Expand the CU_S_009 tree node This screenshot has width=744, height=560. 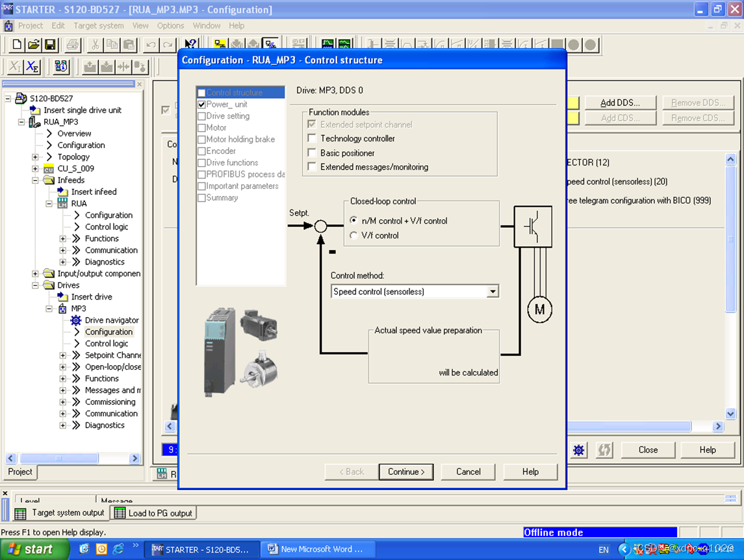click(35, 168)
